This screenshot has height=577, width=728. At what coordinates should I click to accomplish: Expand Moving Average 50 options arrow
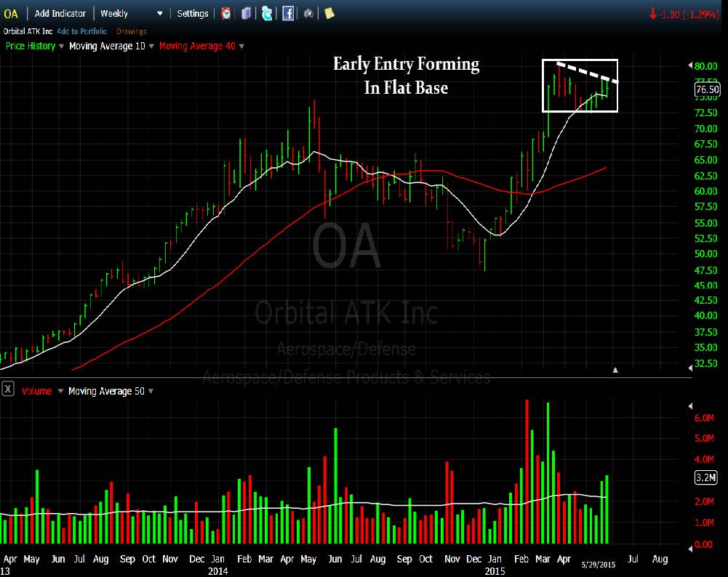[x=151, y=391]
